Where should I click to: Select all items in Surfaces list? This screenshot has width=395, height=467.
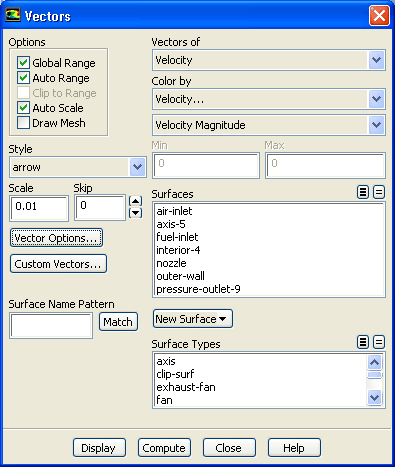click(x=363, y=192)
